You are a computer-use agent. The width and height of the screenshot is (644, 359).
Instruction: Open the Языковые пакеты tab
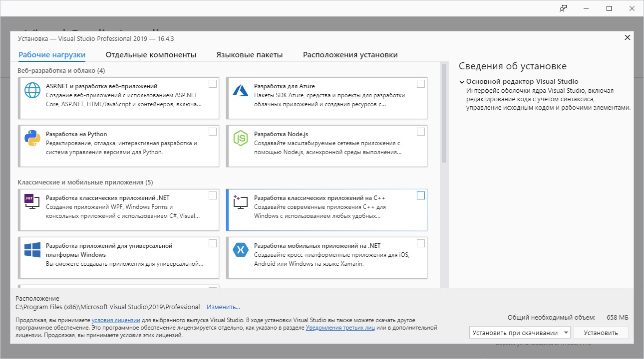[x=250, y=55]
